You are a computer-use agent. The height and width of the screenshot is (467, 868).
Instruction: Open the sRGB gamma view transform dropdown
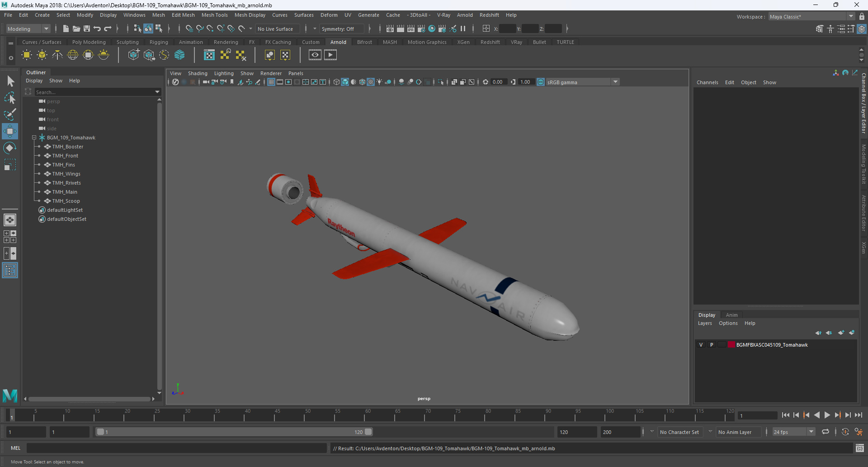tap(583, 82)
